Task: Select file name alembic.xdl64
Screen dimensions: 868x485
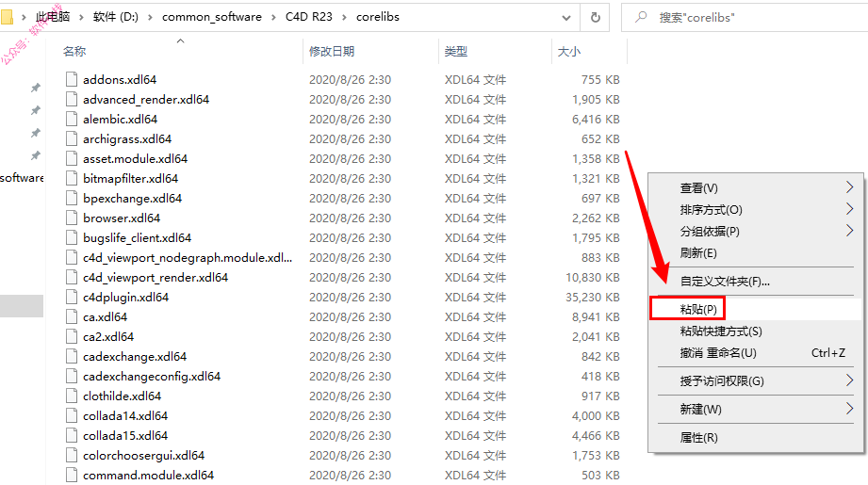Action: point(120,119)
